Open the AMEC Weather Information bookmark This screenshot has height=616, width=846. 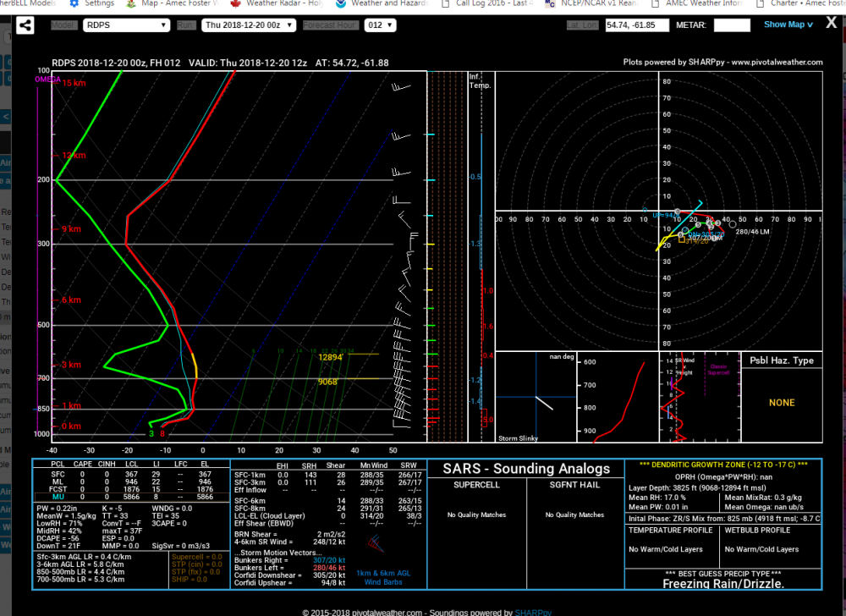pos(697,3)
